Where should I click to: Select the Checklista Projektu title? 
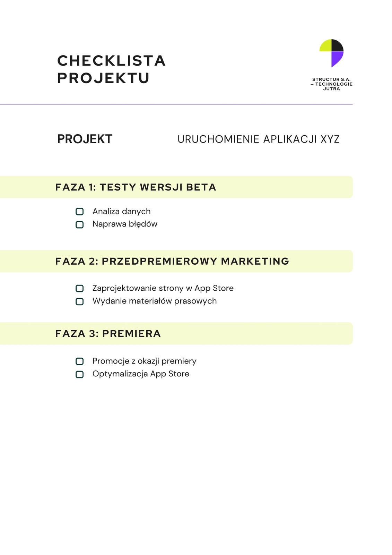(x=111, y=69)
